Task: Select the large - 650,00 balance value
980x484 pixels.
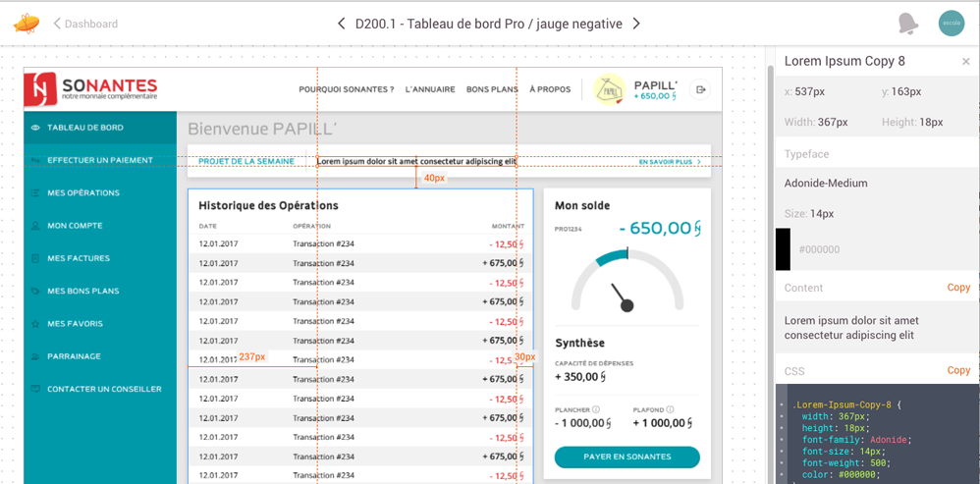Action: coord(660,228)
